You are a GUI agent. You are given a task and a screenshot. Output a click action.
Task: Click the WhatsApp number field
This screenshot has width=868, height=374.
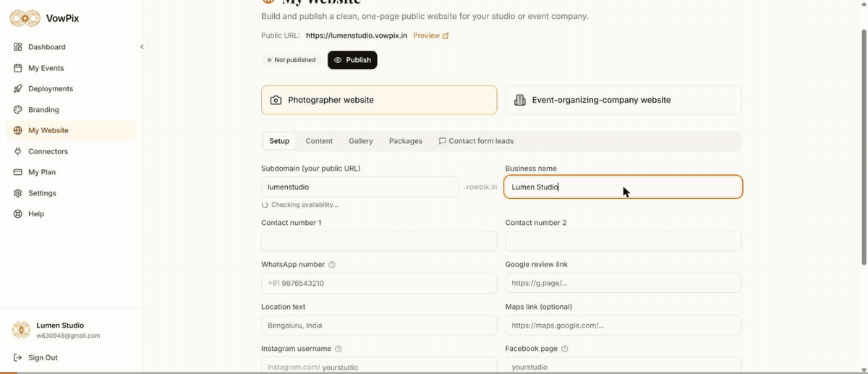379,283
